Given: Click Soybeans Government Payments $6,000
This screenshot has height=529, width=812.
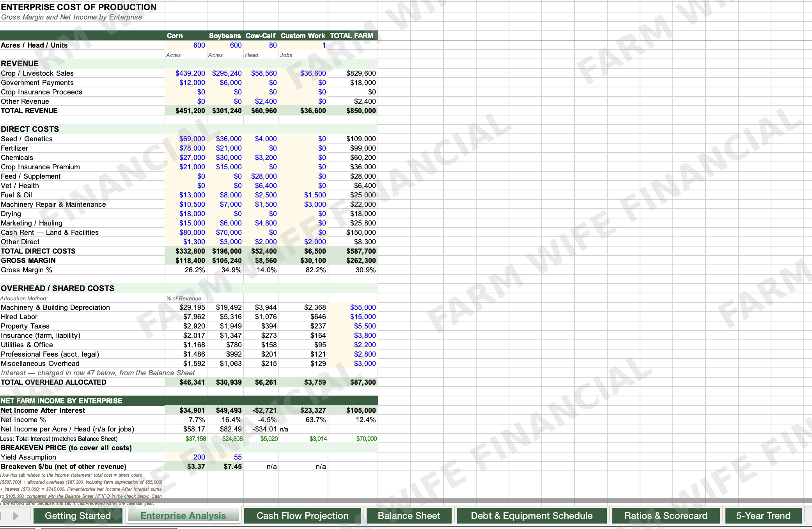Looking at the screenshot, I should pyautogui.click(x=225, y=83).
